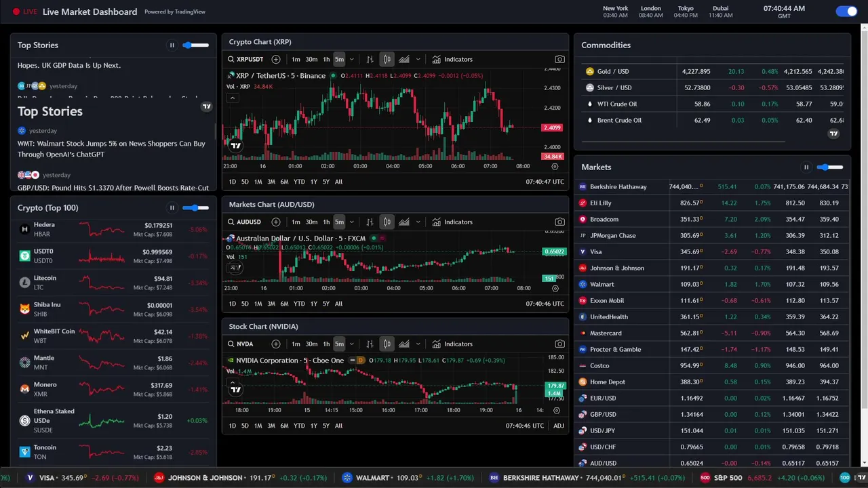Collapse the NVIDIA chart legend chevron

(x=232, y=382)
